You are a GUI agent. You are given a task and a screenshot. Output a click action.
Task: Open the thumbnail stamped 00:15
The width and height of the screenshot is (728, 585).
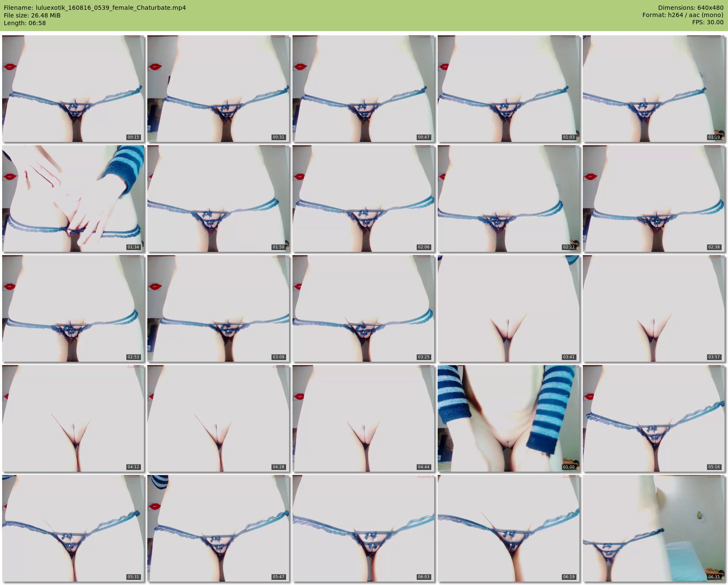pos(73,89)
